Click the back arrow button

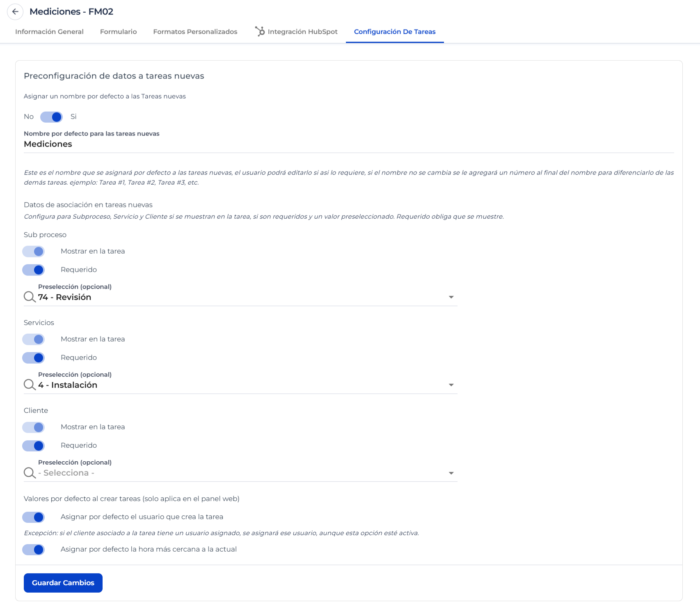15,11
